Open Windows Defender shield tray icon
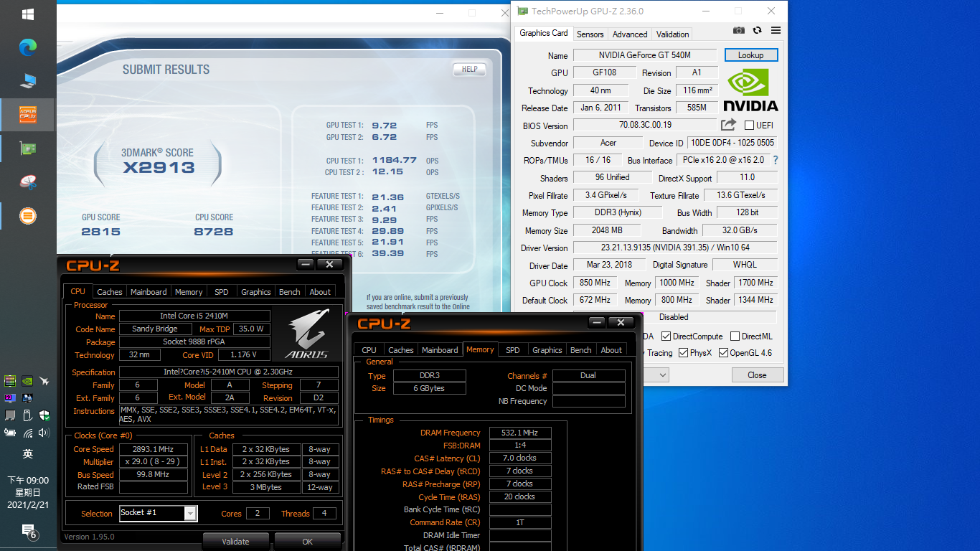The height and width of the screenshot is (551, 980). pyautogui.click(x=44, y=415)
